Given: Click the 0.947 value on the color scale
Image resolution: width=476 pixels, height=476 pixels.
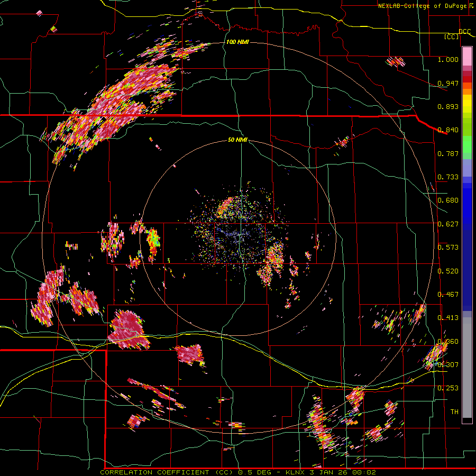Looking at the screenshot, I should 448,83.
